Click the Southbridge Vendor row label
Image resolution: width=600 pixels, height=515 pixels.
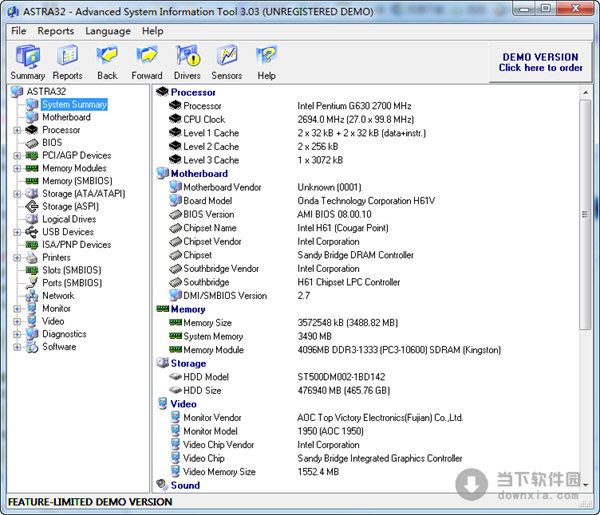pos(221,269)
